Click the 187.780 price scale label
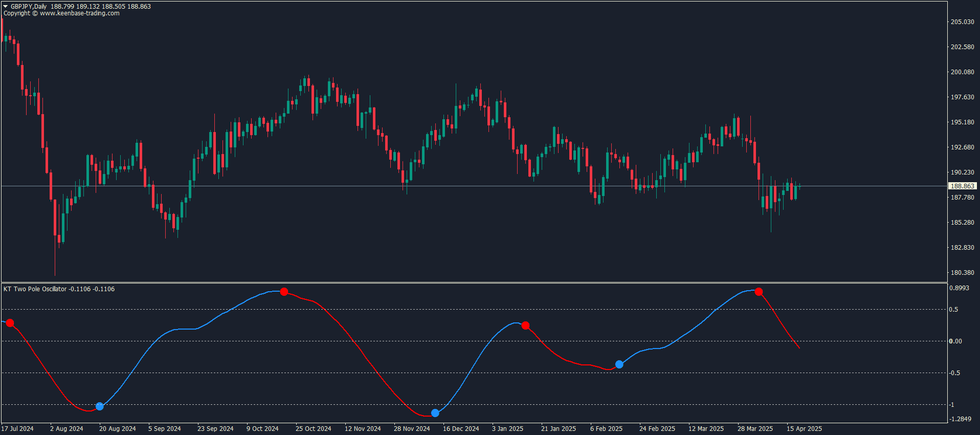Screen dimensions: 980x435 point(963,198)
